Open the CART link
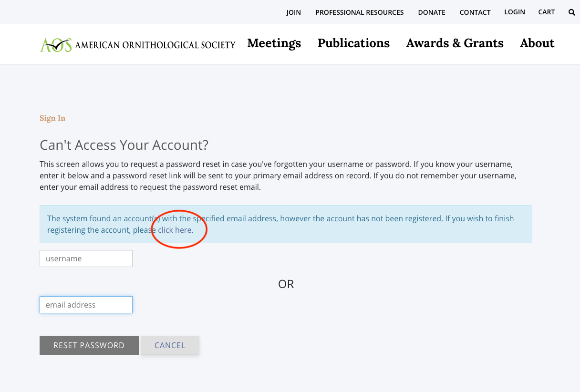Screen dimensions: 580x392 (546, 12)
